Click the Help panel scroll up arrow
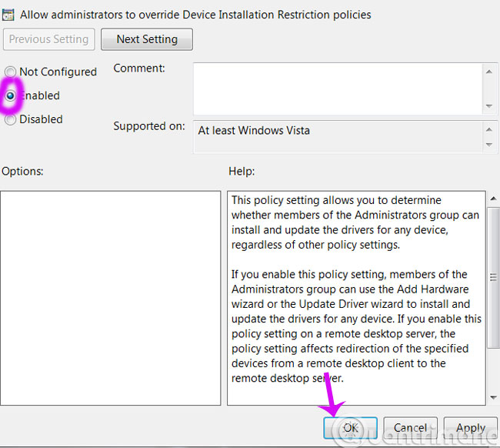500x448 pixels. click(x=493, y=199)
